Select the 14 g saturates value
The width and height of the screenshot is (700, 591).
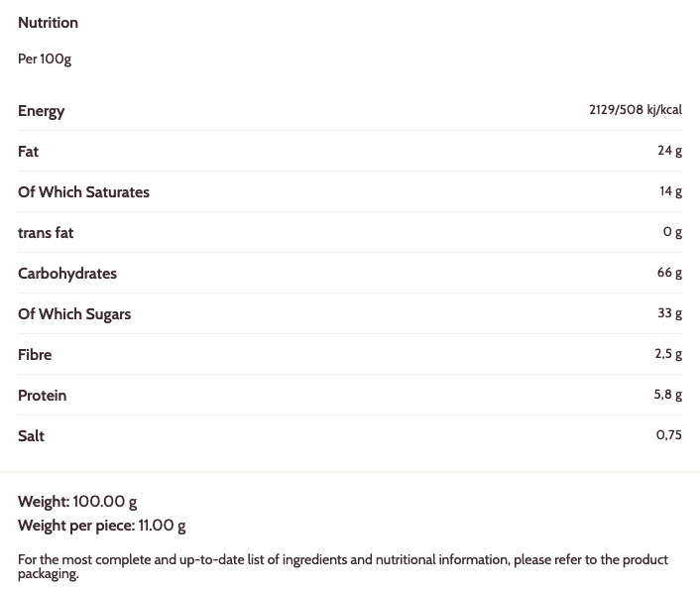click(670, 191)
